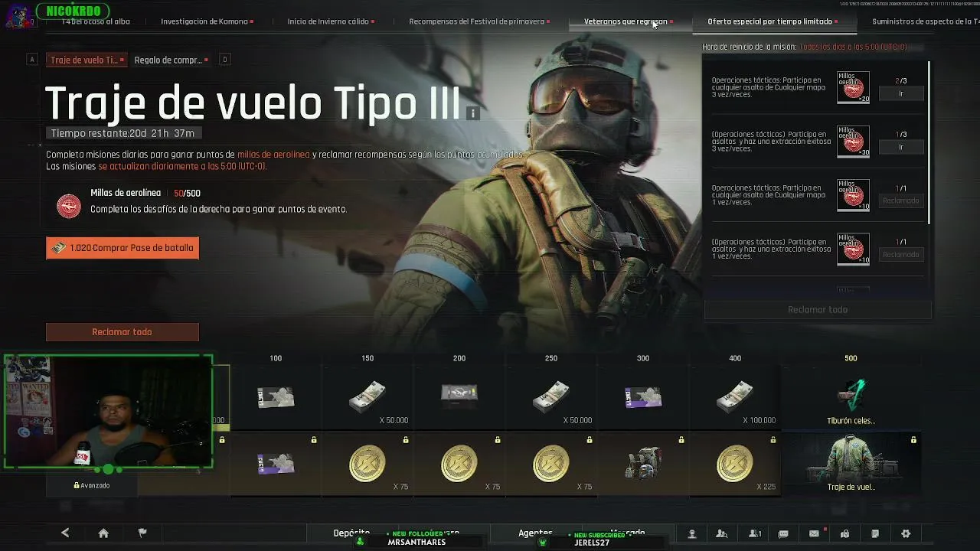Viewport: 980px width, 551px height.
Task: Select the premium x225 coin reward
Action: click(735, 464)
